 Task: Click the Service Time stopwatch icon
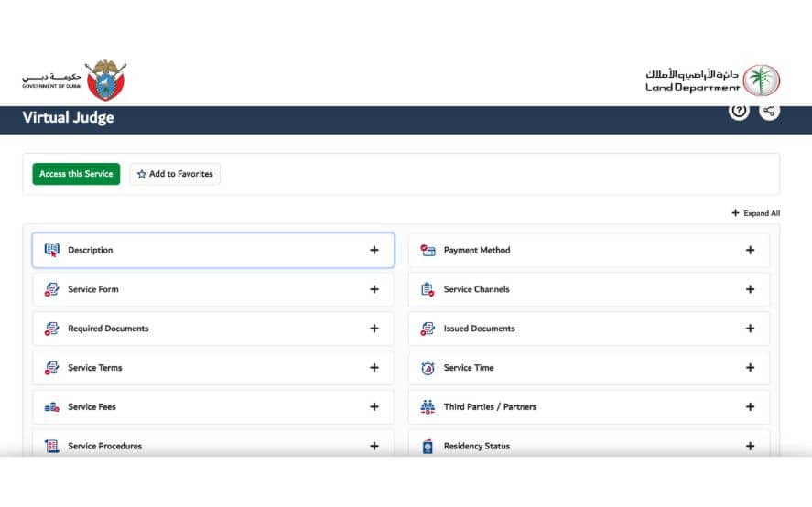pyautogui.click(x=428, y=368)
